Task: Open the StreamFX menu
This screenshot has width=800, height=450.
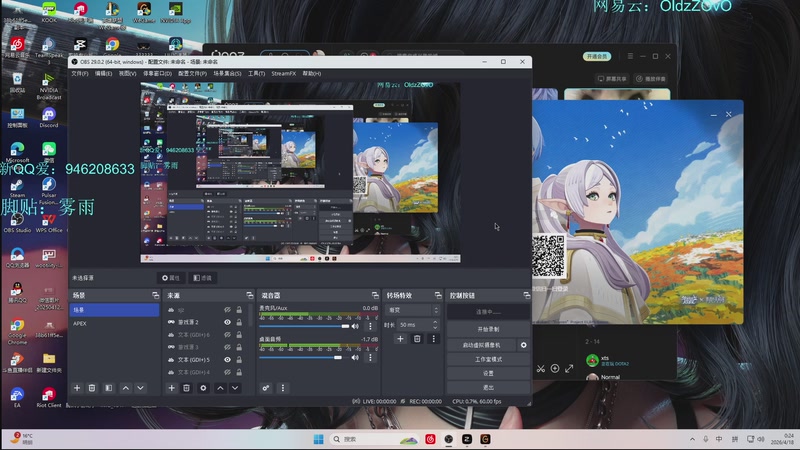Action: point(284,73)
